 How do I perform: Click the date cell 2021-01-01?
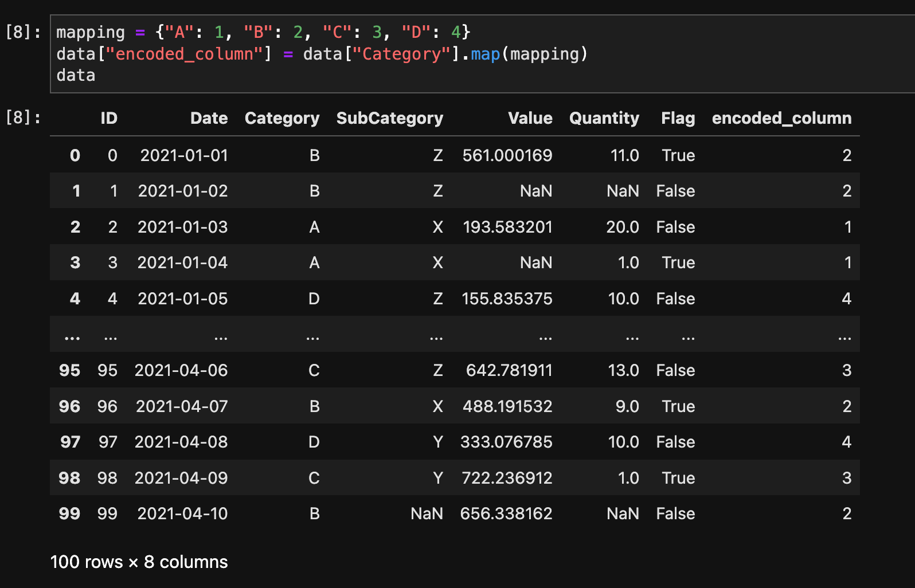point(184,155)
